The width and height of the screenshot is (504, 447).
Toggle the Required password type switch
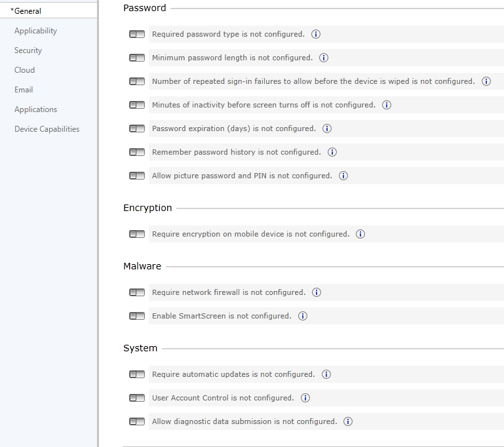point(137,34)
